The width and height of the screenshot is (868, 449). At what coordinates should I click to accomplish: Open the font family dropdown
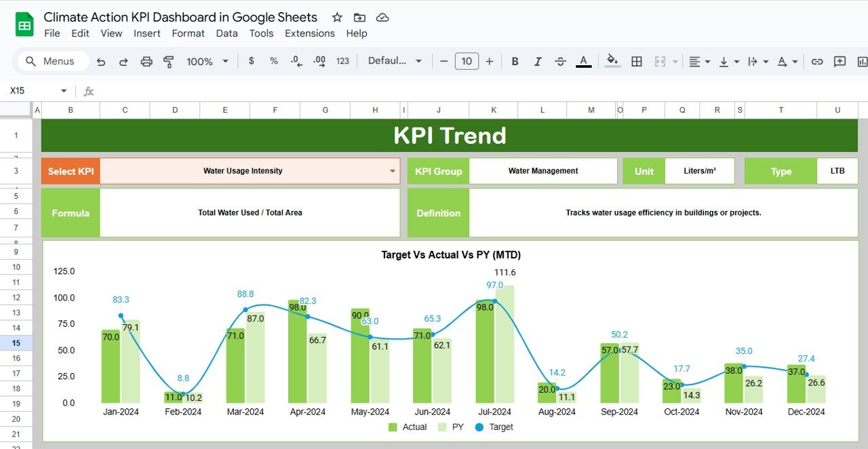pyautogui.click(x=395, y=61)
